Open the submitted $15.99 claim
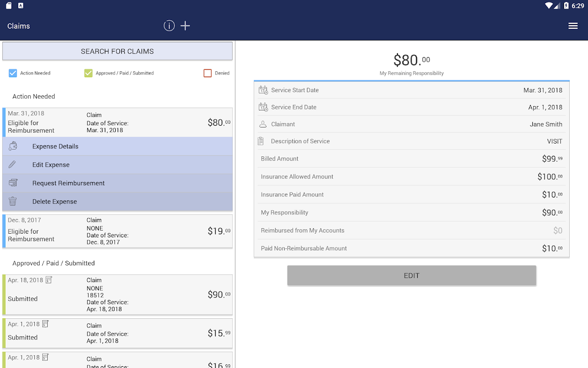This screenshot has width=588, height=368. (x=118, y=333)
